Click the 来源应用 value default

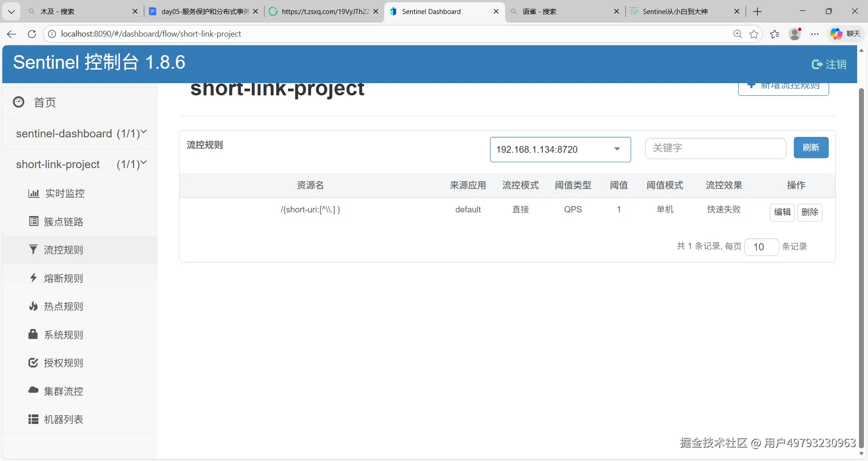pos(468,210)
